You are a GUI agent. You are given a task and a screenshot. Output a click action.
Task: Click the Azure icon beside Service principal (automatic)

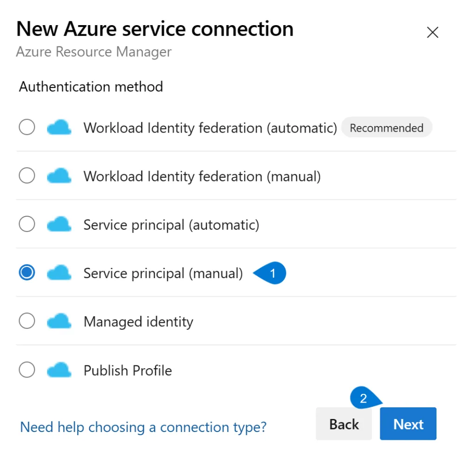[59, 224]
